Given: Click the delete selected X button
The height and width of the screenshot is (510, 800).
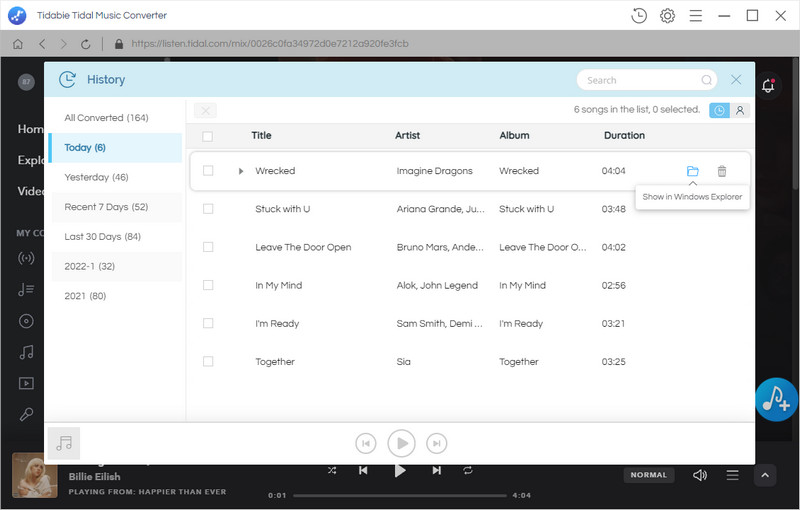Looking at the screenshot, I should [x=205, y=111].
